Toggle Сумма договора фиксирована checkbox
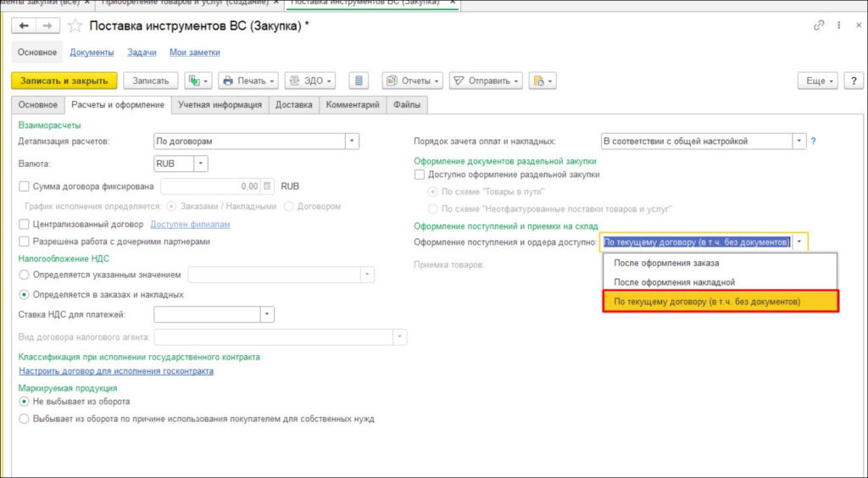This screenshot has width=868, height=478. (24, 186)
